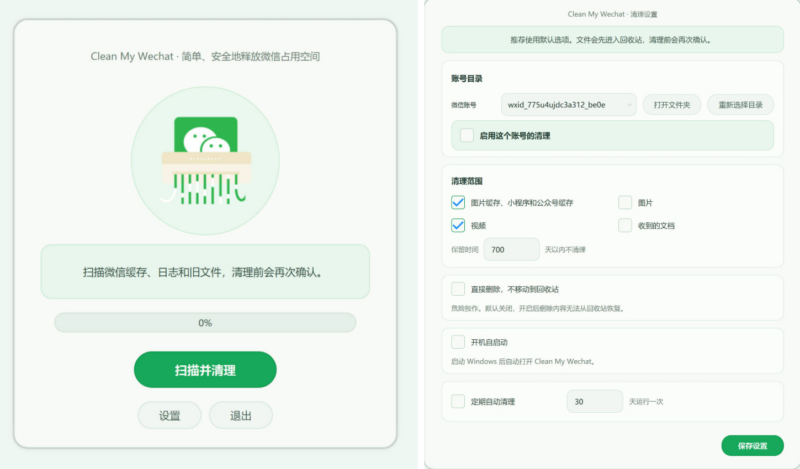Click the 天运行一次 label
Screen dimensions: 800x469
(x=646, y=402)
